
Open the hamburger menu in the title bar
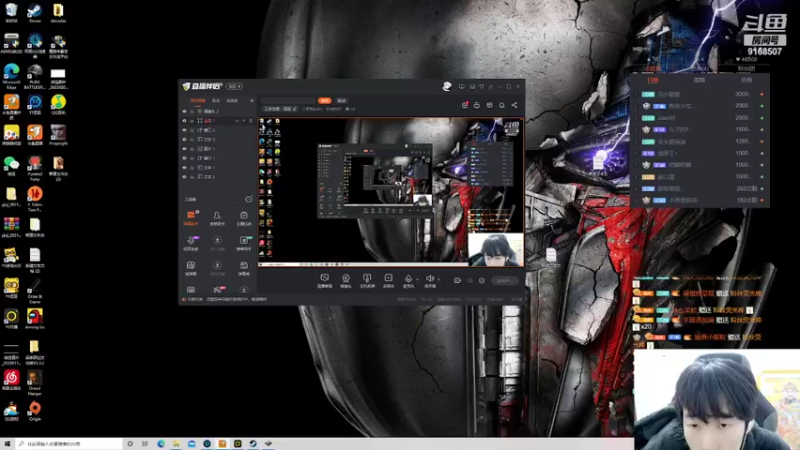tap(491, 87)
